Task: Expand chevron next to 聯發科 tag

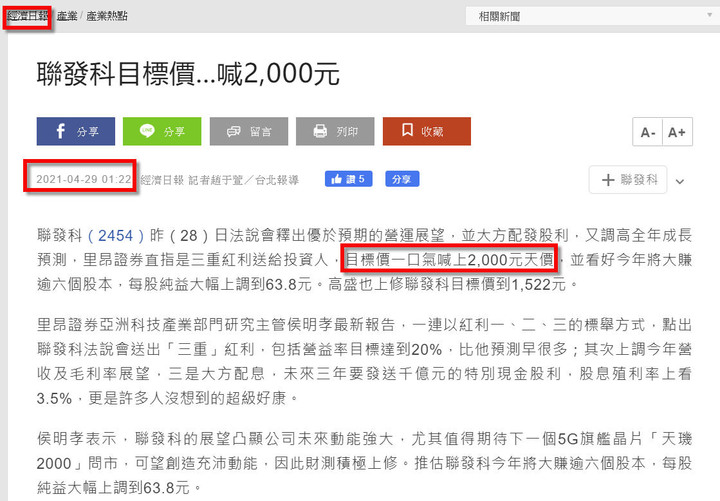Action: 680,181
